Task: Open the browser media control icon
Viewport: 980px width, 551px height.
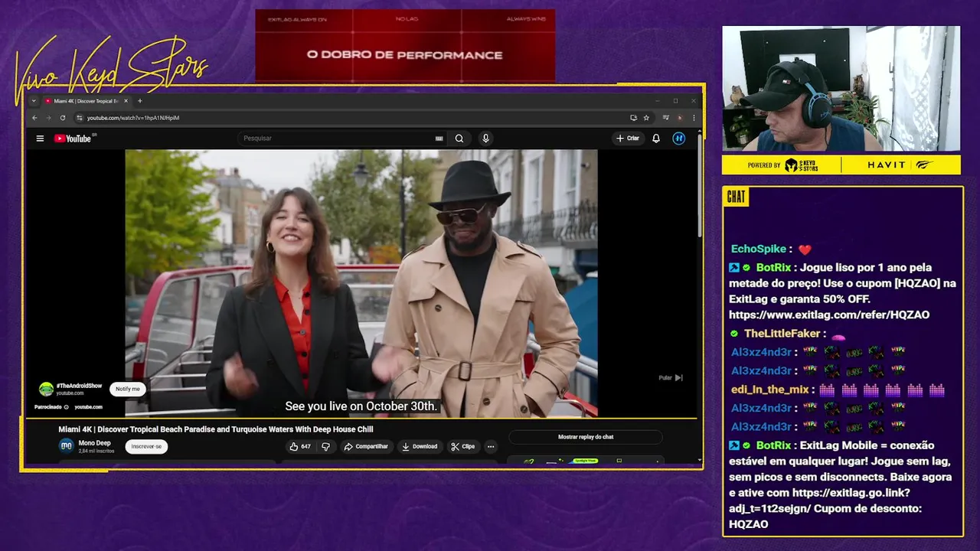Action: [666, 118]
